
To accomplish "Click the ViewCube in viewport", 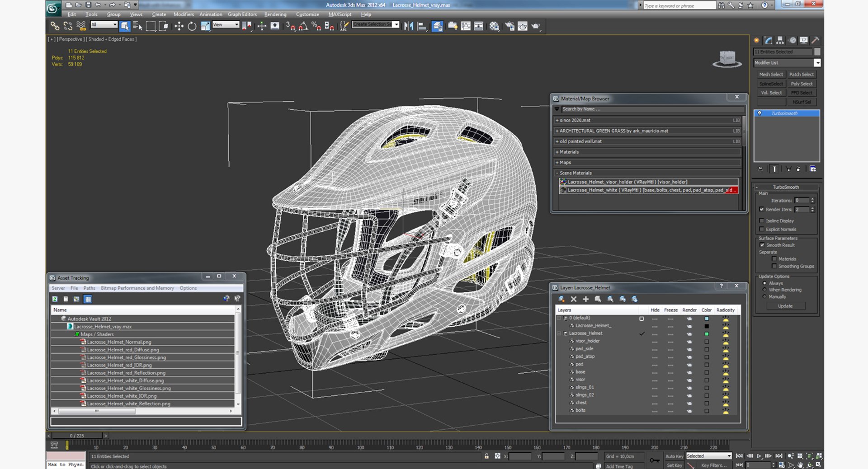I will click(727, 59).
